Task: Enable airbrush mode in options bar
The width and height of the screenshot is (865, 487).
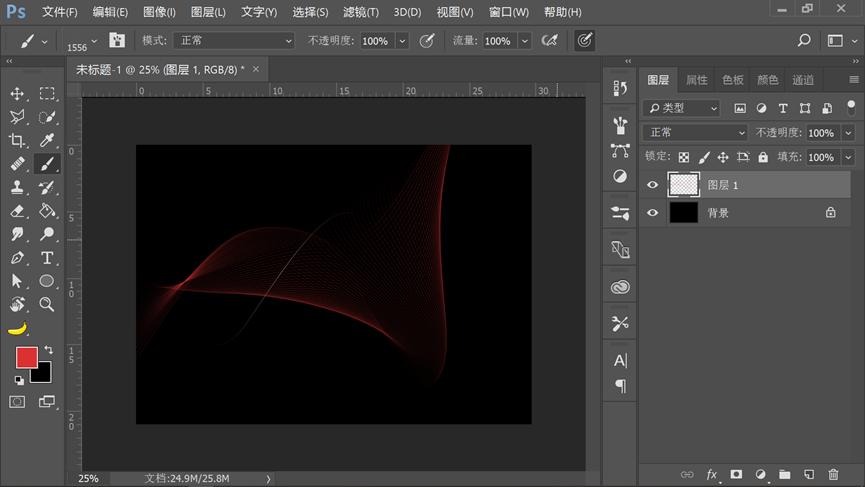Action: (x=549, y=41)
